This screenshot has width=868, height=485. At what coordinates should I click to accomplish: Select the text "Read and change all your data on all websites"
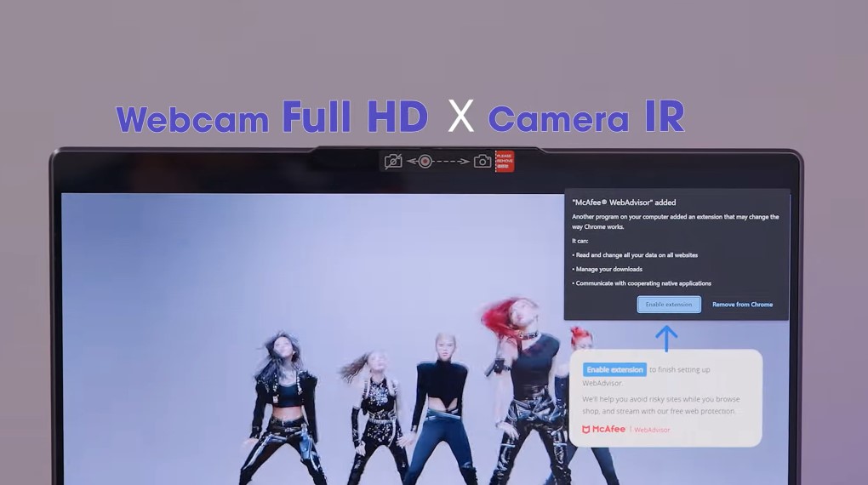pos(637,255)
